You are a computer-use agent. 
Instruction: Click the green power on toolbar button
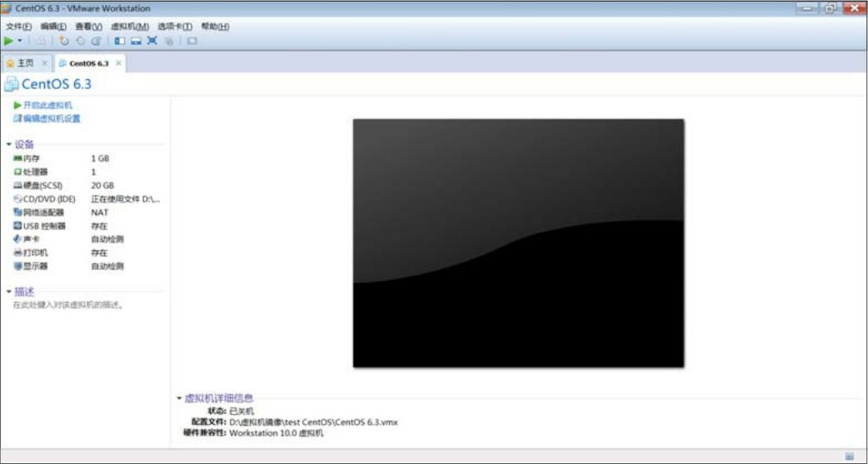[x=8, y=41]
